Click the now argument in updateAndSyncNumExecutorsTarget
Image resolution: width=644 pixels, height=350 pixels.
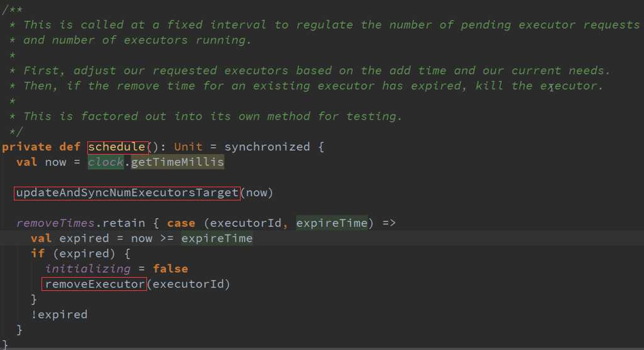[x=256, y=193]
